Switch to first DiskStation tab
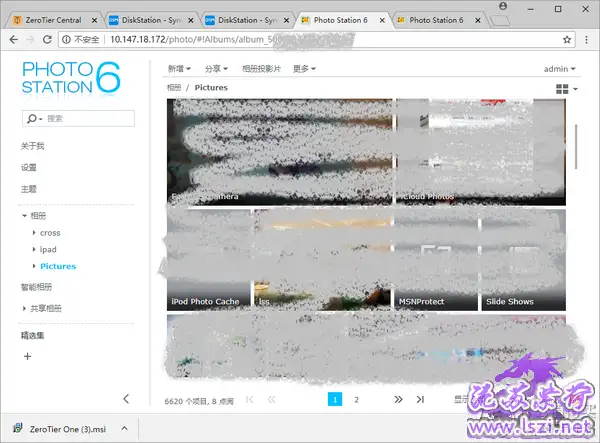This screenshot has width=600, height=443. [152, 20]
